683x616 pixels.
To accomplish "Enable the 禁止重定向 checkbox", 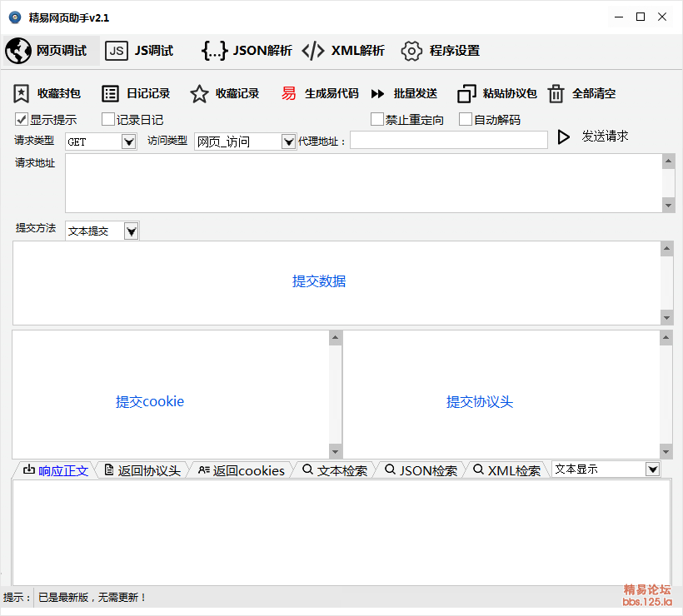I will pos(376,119).
